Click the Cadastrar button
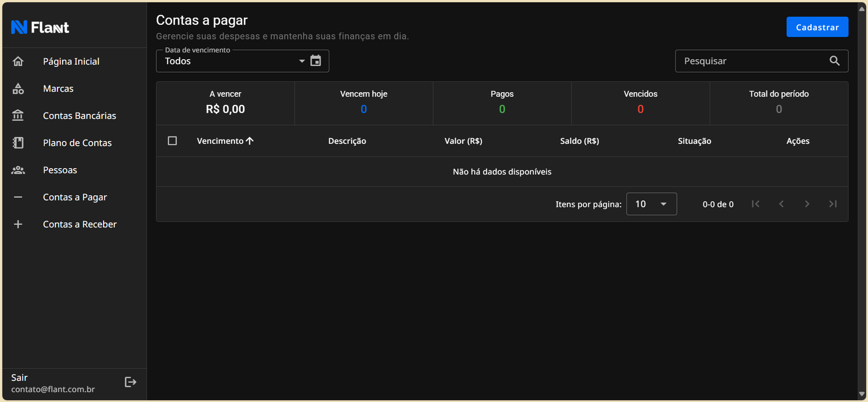Image resolution: width=868 pixels, height=402 pixels. [x=817, y=27]
